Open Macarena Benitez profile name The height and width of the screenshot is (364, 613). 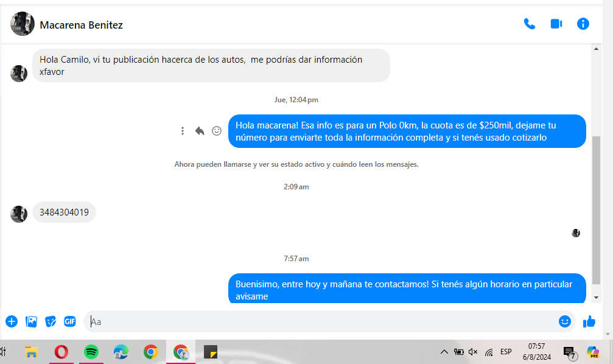pyautogui.click(x=81, y=25)
